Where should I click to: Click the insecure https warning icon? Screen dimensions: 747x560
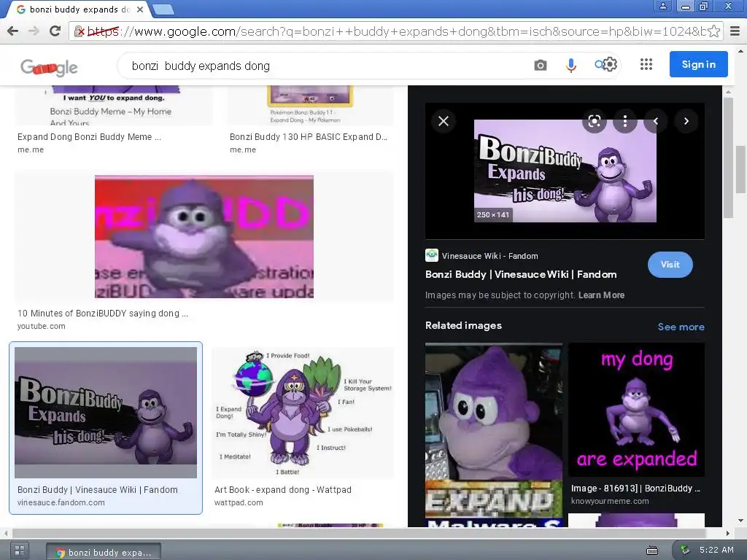click(x=80, y=31)
